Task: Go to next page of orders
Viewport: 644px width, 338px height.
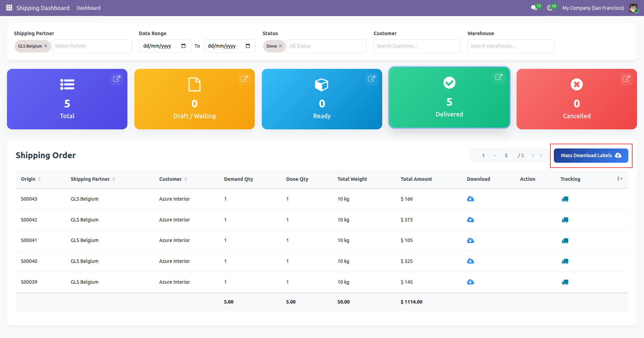Action: point(541,155)
